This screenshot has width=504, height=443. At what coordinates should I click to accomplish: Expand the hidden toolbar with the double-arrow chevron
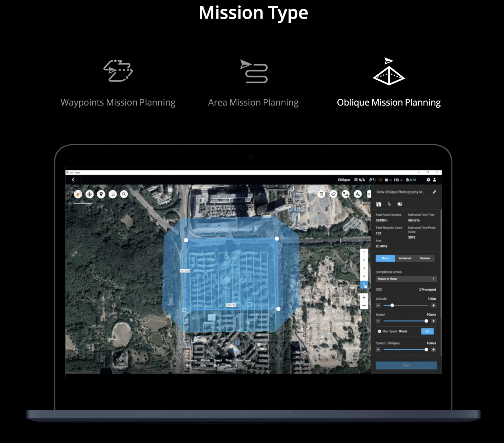point(369,194)
